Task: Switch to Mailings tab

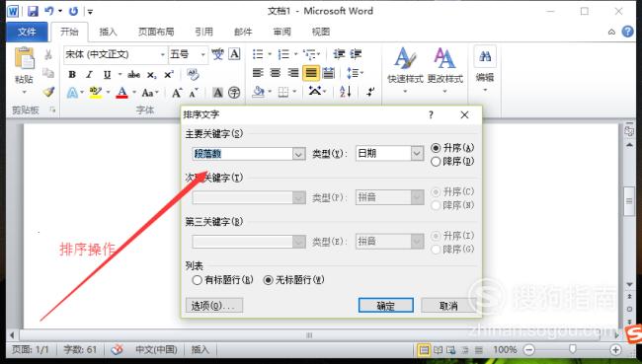Action: point(243,32)
